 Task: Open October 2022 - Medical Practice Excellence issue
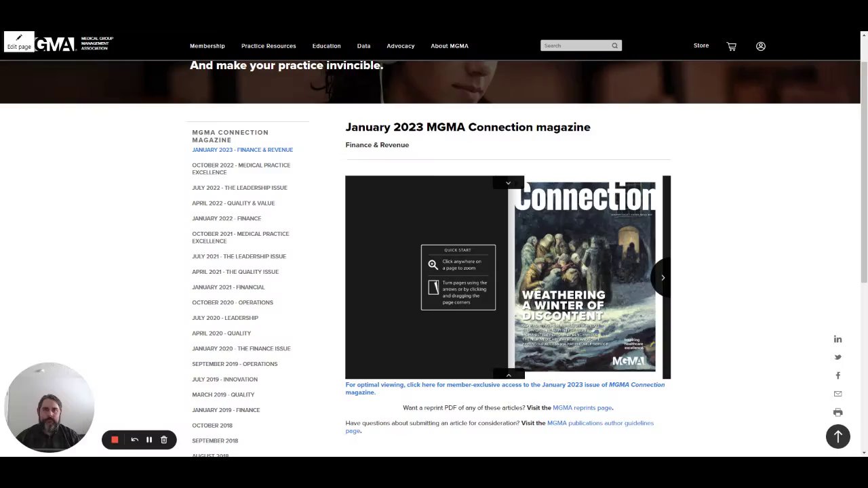coord(241,169)
